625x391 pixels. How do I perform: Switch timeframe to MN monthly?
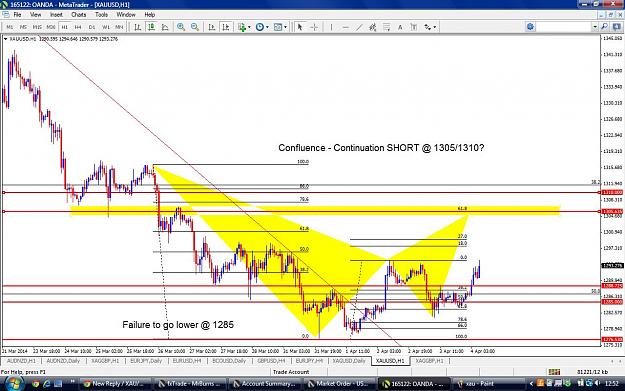pos(119,27)
